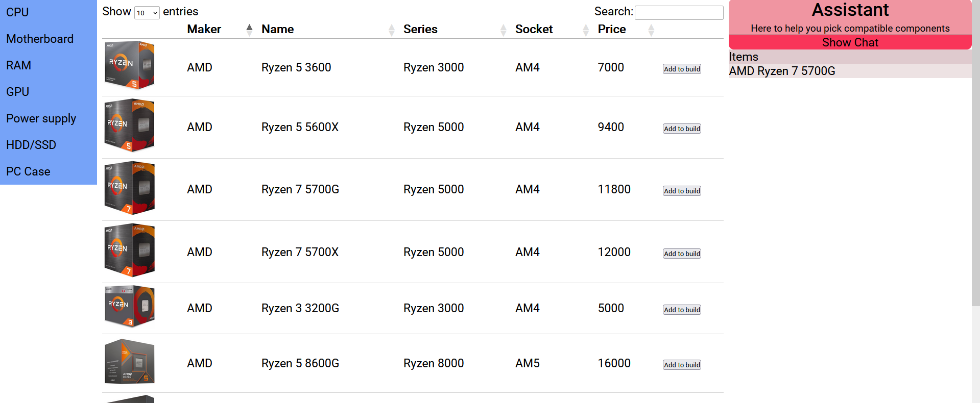Click the price 9400 cell
980x403 pixels.
coord(611,127)
